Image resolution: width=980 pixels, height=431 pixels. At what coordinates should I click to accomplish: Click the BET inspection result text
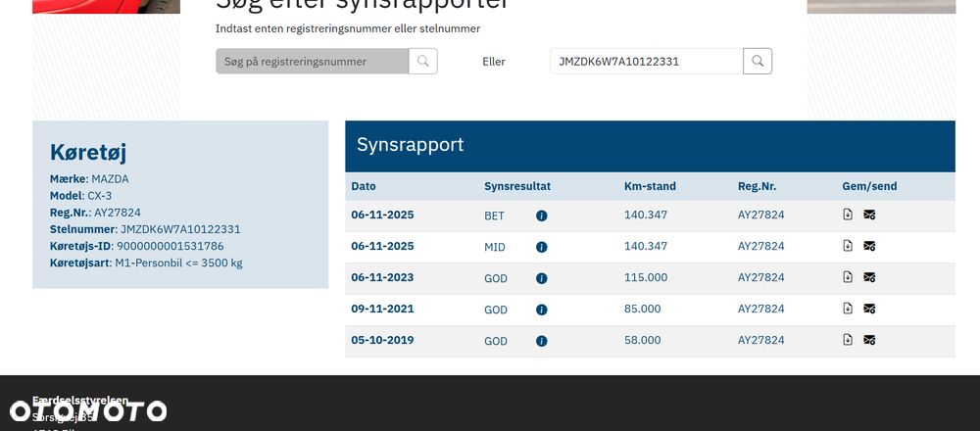[x=494, y=216]
